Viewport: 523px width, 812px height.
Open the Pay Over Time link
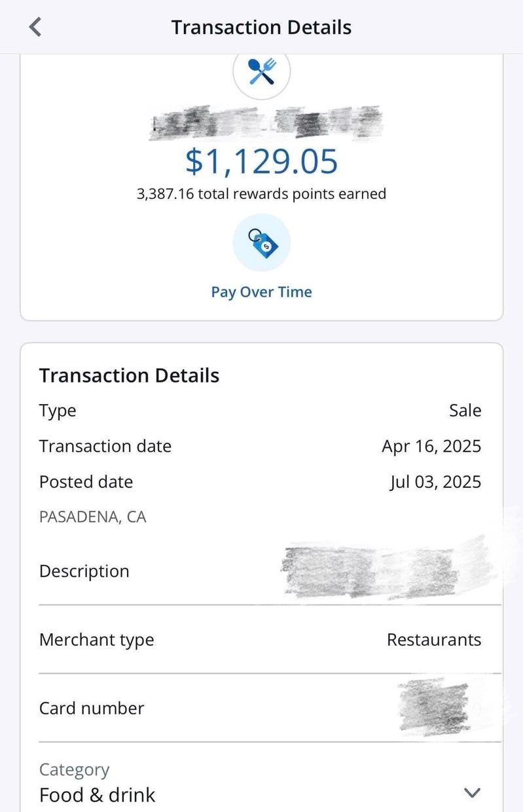coord(262,292)
